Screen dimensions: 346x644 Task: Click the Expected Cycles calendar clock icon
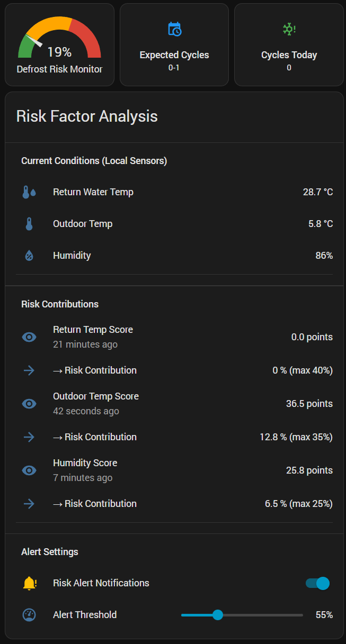[x=174, y=29]
